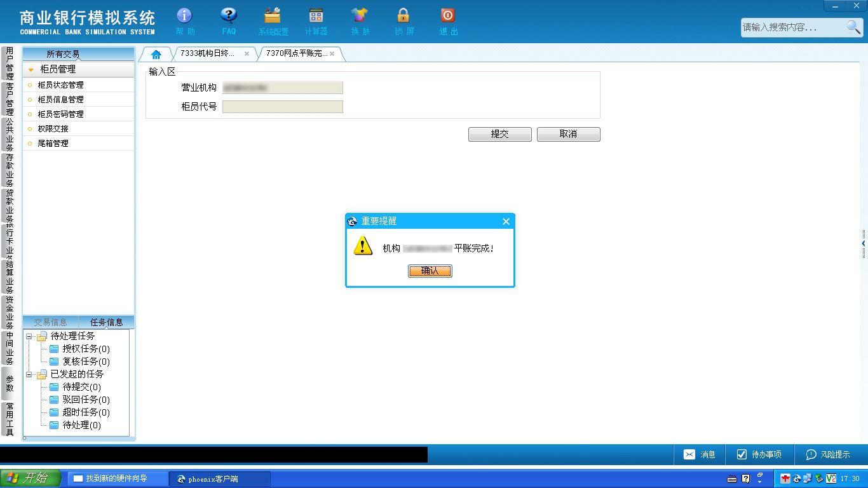Viewport: 868px width, 488px height.
Task: Close the 7333机构日终 tab
Action: point(247,54)
